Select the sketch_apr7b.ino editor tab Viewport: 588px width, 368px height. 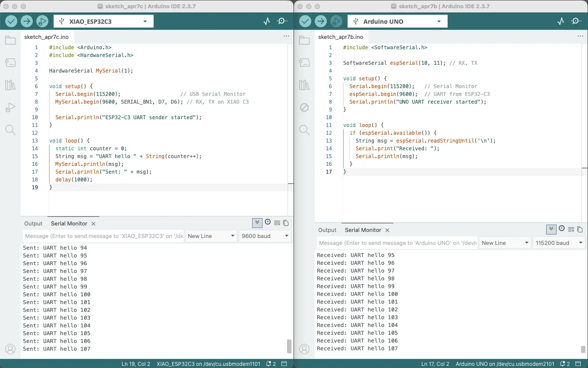(x=341, y=37)
